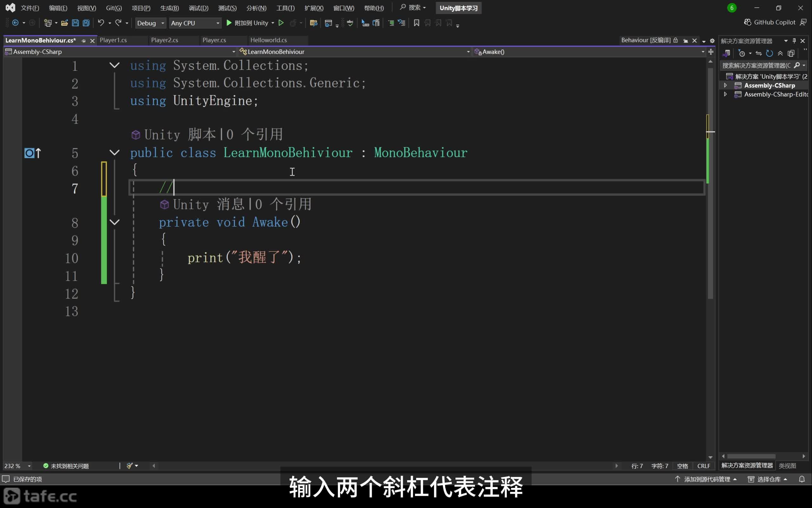The height and width of the screenshot is (508, 812).
Task: Click the green notification badge showing 6
Action: pyautogui.click(x=732, y=8)
